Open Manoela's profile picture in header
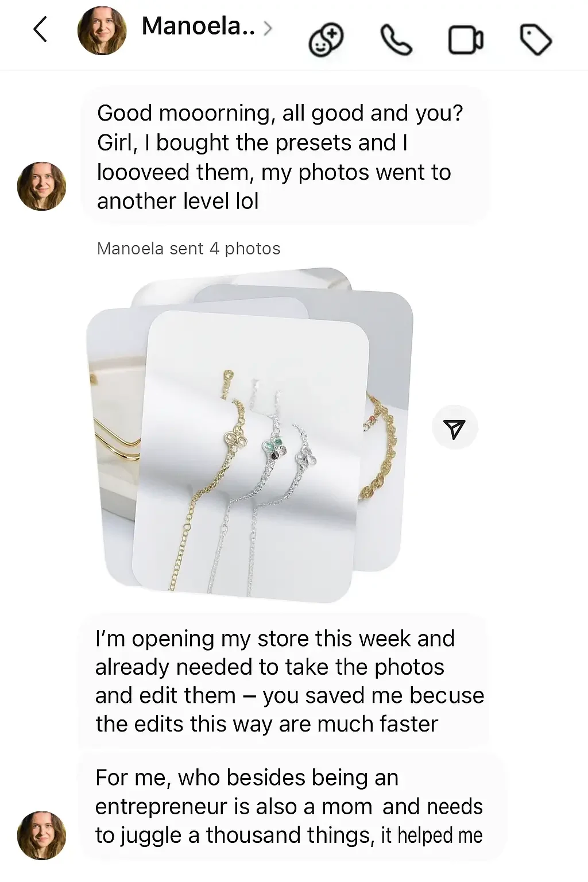The width and height of the screenshot is (588, 882). [102, 31]
